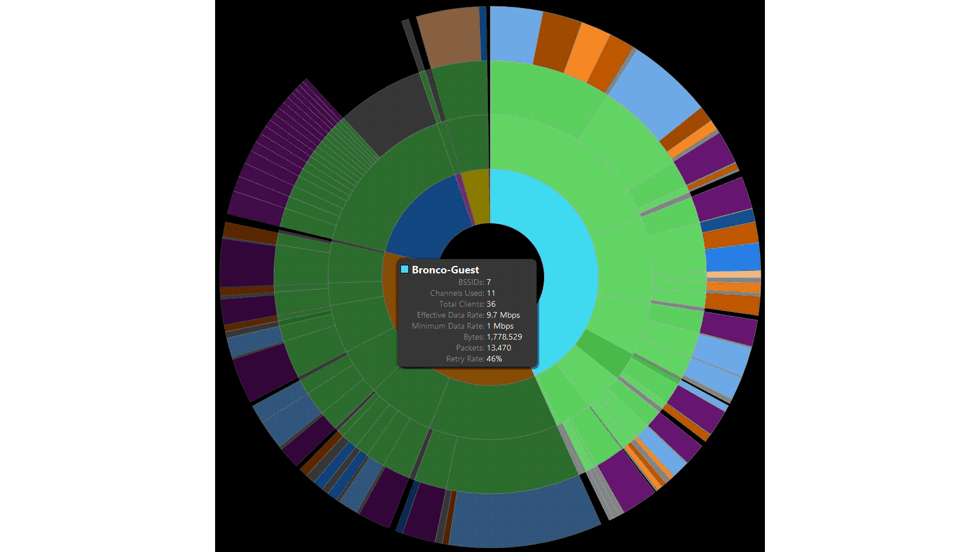Click the Bronco-Guest tooltip title
Screen dimensions: 980x552
445,270
